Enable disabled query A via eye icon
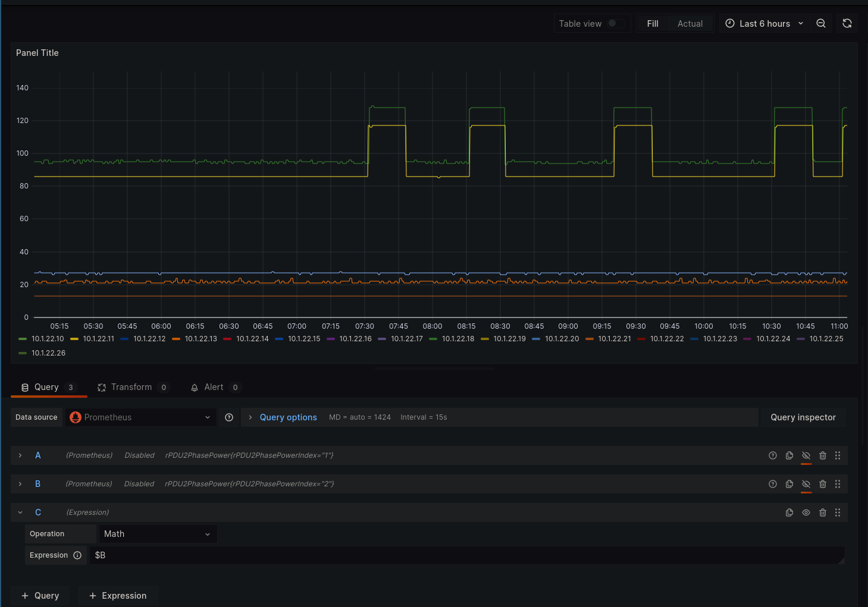868x607 pixels. pos(806,455)
